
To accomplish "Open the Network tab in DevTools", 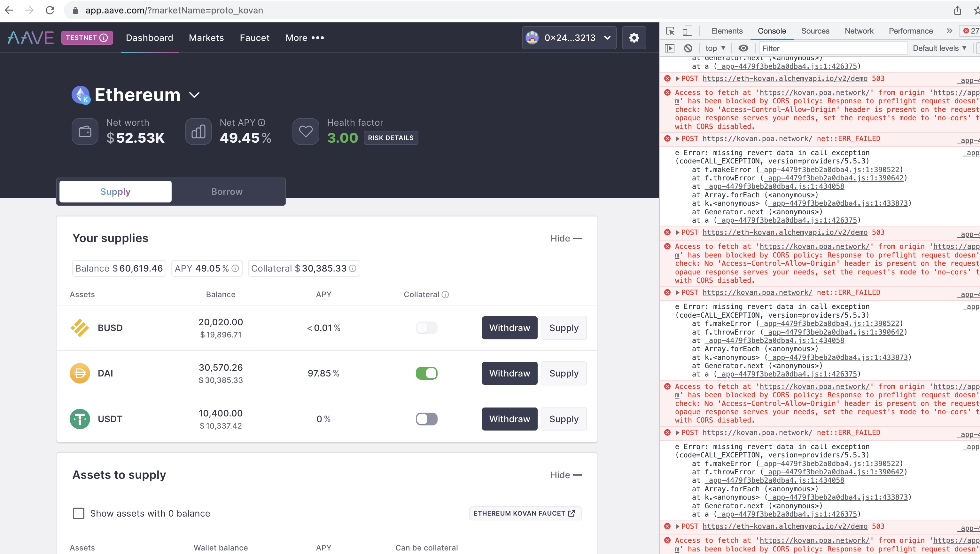I will click(859, 31).
